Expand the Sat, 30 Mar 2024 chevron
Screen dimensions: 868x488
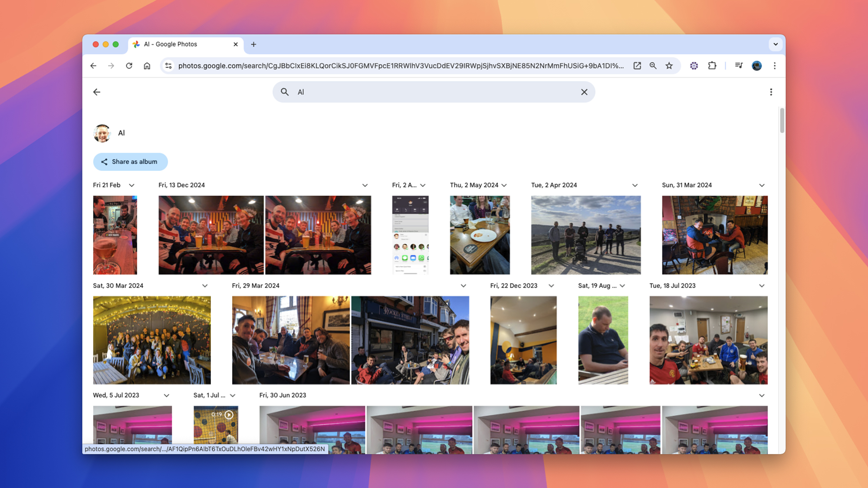[205, 286]
